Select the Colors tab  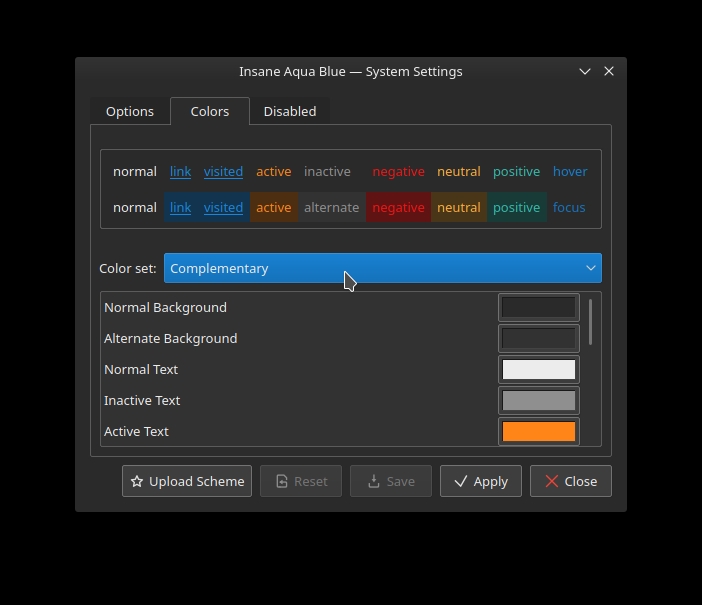pyautogui.click(x=210, y=111)
